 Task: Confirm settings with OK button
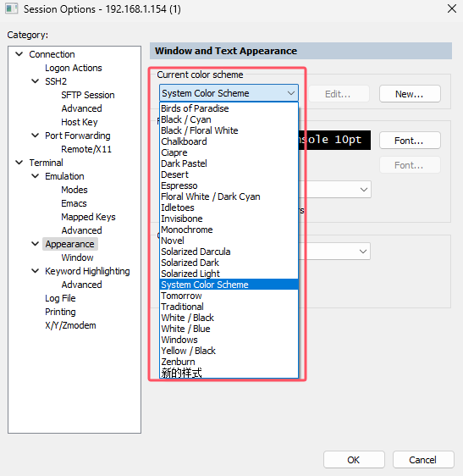(x=354, y=460)
